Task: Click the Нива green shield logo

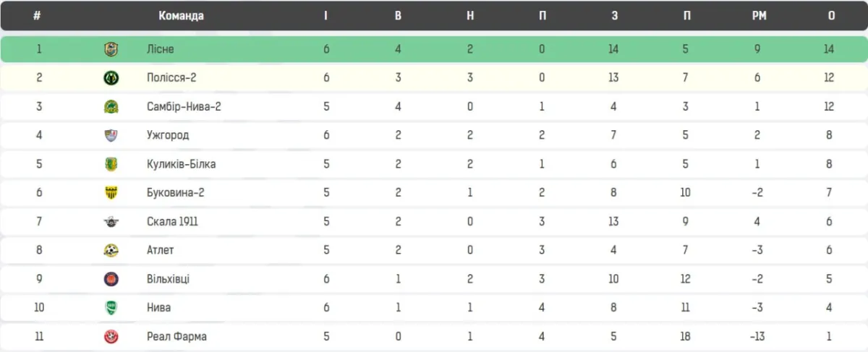Action: click(111, 308)
